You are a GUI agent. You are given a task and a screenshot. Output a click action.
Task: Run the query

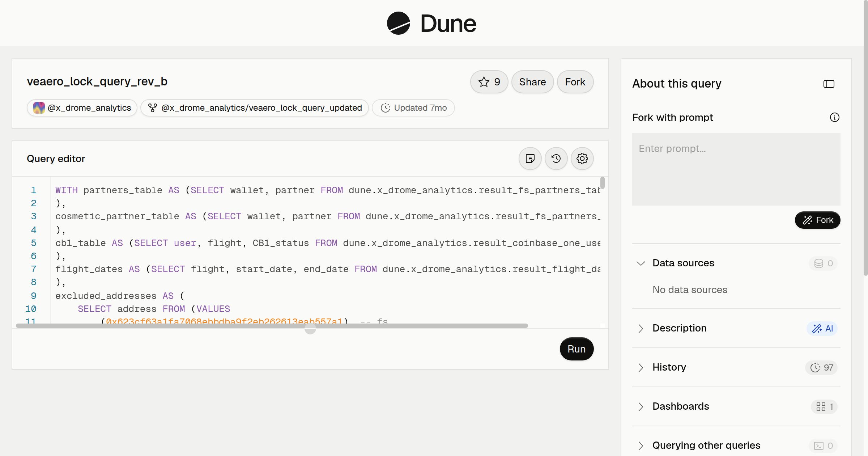576,349
